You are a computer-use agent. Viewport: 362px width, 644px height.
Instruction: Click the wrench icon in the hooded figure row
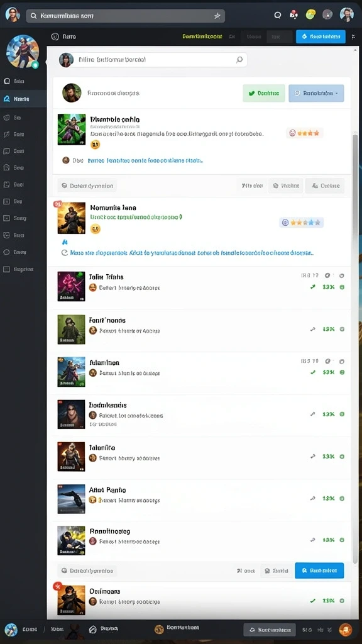(313, 329)
